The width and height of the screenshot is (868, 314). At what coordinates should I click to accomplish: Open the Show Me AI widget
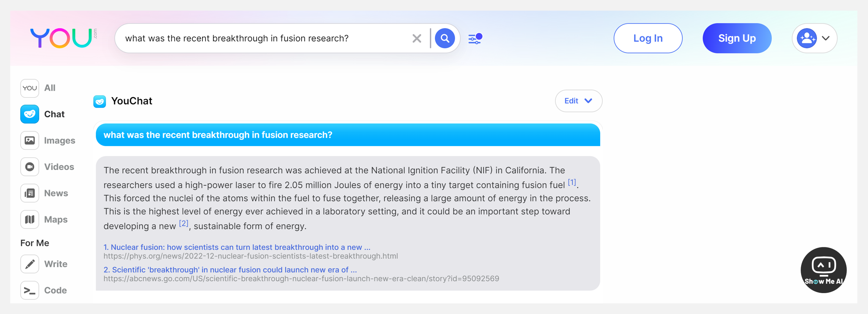point(823,270)
